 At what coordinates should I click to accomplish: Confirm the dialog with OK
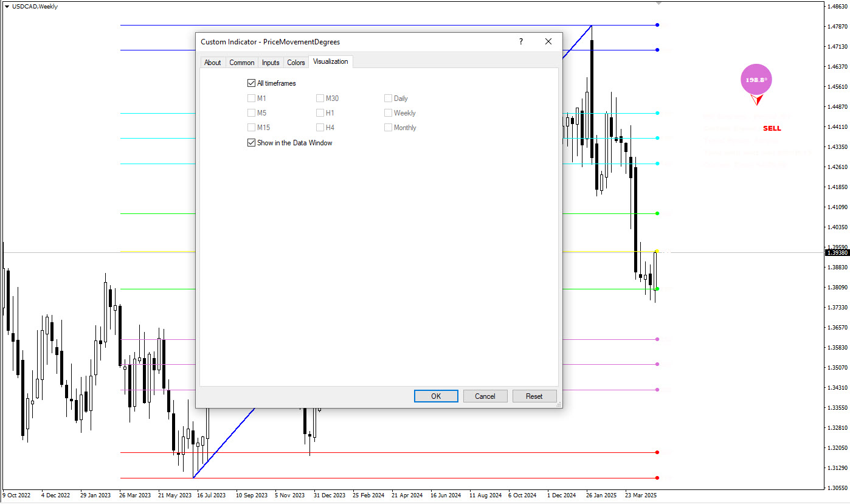coord(436,396)
